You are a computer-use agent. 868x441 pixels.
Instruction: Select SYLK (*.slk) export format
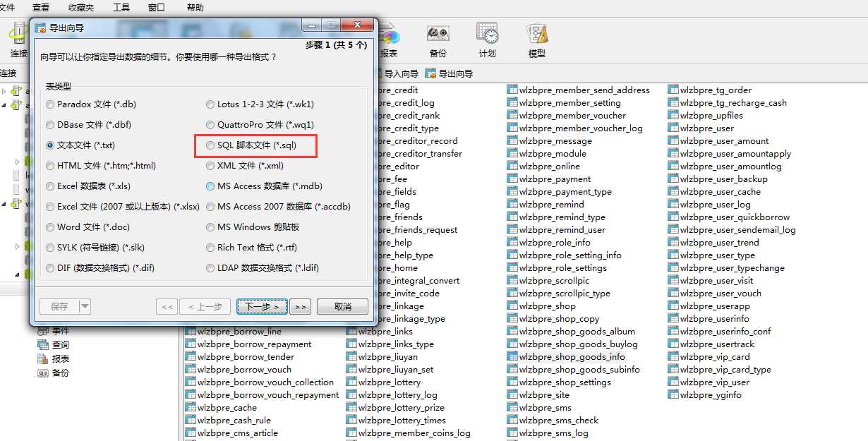point(96,248)
